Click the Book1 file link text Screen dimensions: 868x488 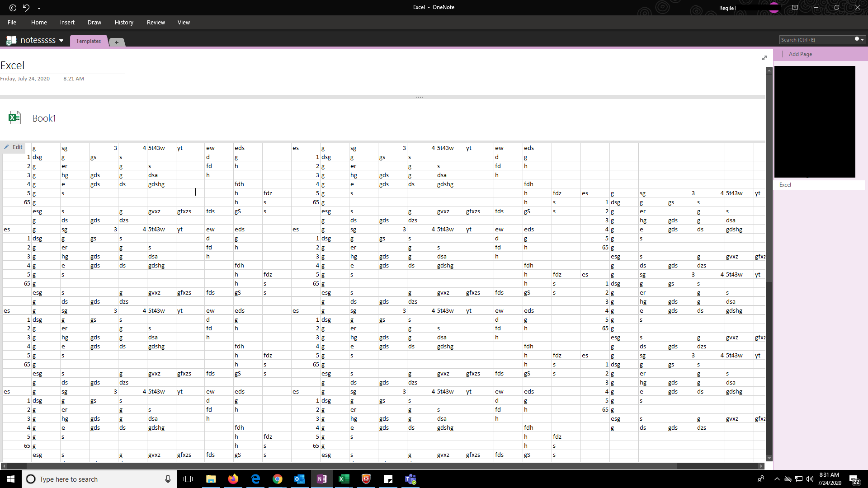44,118
